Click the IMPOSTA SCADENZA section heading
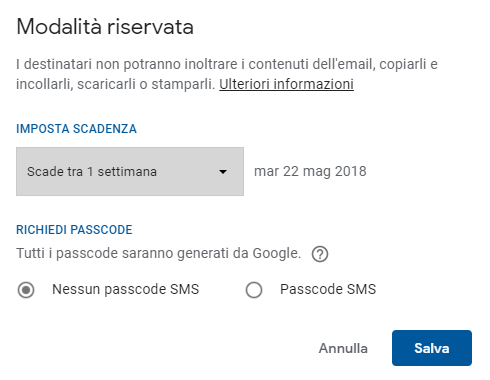490x380 pixels. (76, 129)
